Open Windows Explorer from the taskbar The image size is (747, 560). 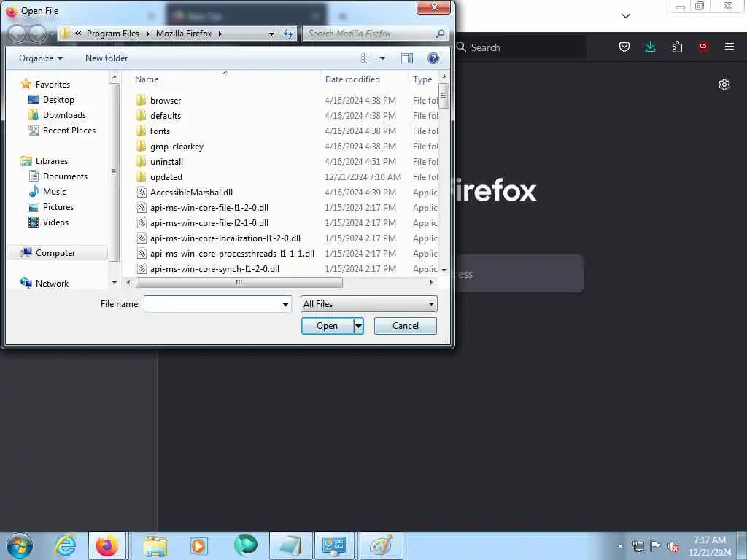coord(155,545)
